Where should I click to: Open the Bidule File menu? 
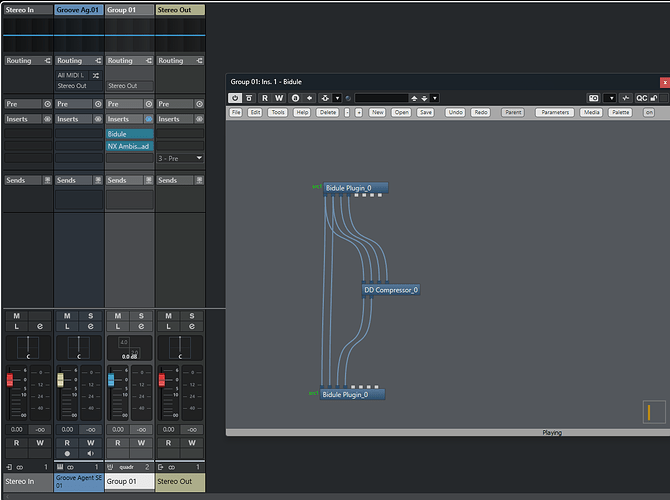(236, 112)
